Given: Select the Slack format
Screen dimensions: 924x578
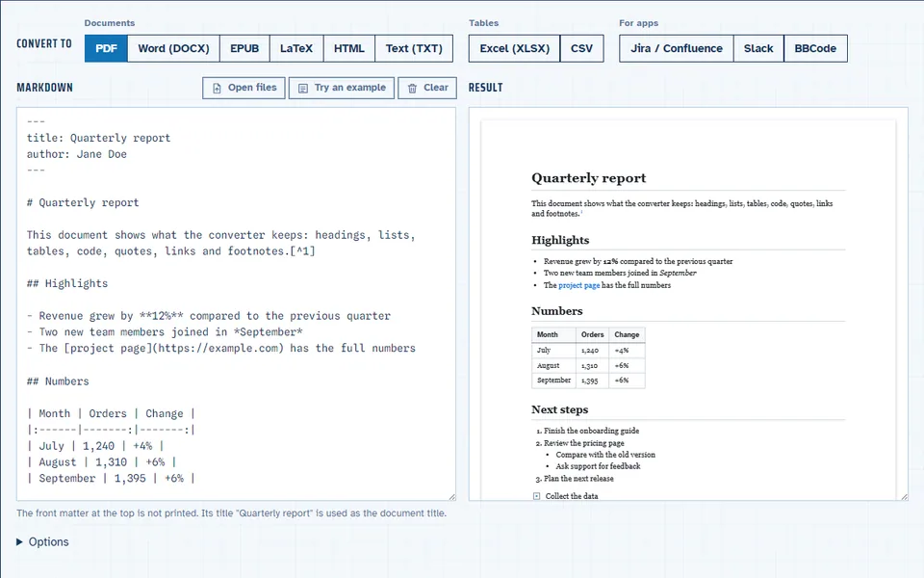Looking at the screenshot, I should [x=758, y=48].
